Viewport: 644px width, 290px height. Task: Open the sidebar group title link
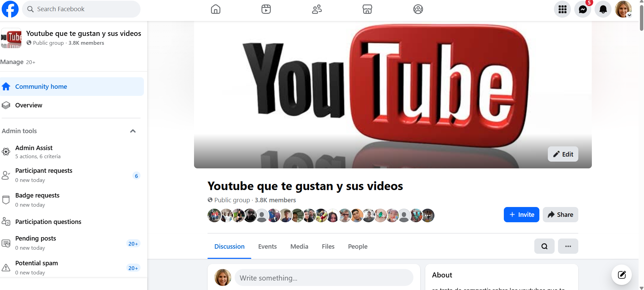pos(84,34)
